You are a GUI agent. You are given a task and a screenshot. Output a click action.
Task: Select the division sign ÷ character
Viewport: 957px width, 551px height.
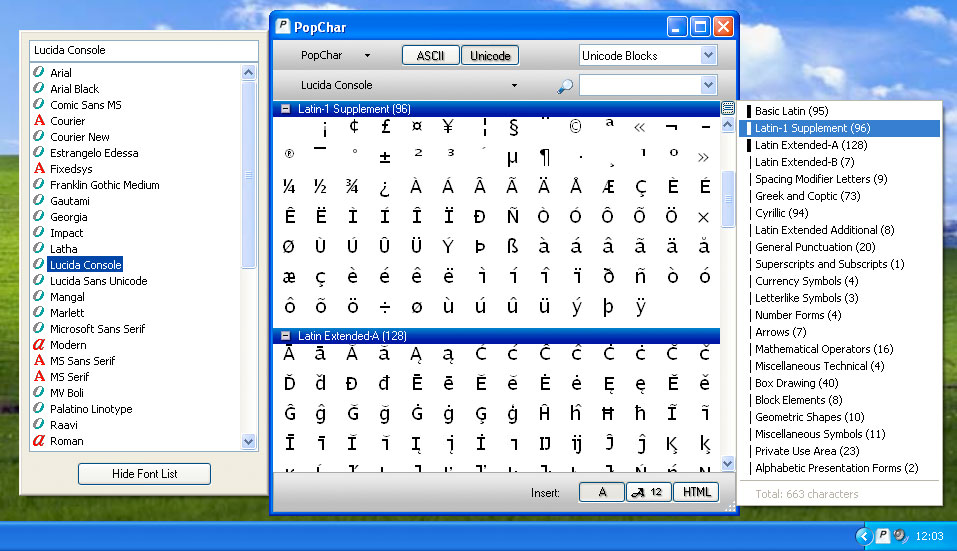click(385, 307)
